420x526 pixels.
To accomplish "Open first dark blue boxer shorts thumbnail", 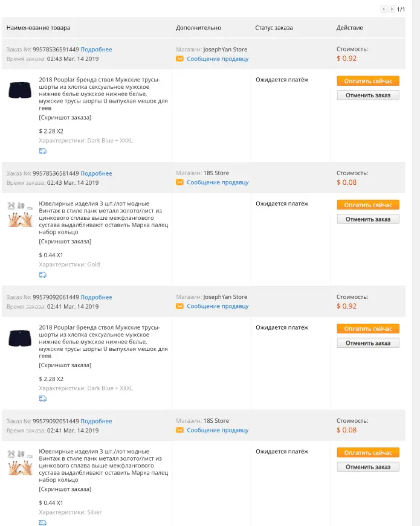I will tap(20, 90).
